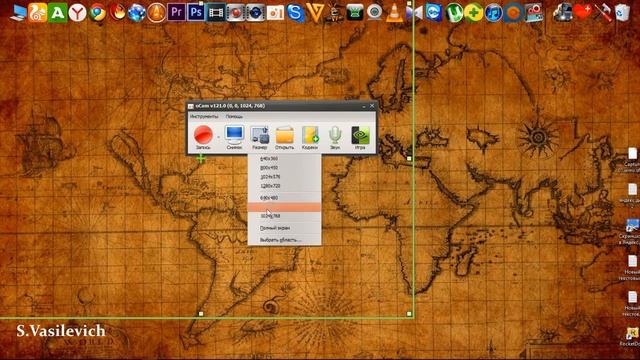This screenshot has height=360, width=640.
Task: Choose 800x450 from the size menu
Action: click(x=284, y=168)
